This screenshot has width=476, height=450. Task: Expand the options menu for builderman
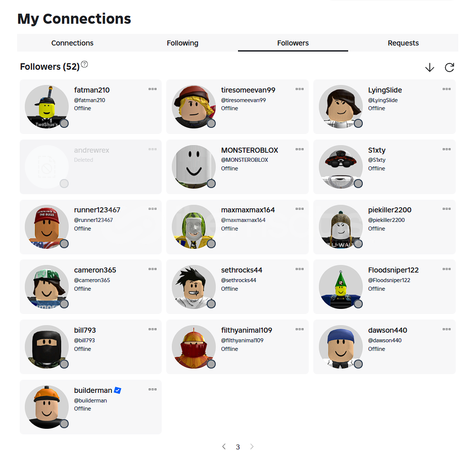pos(153,389)
